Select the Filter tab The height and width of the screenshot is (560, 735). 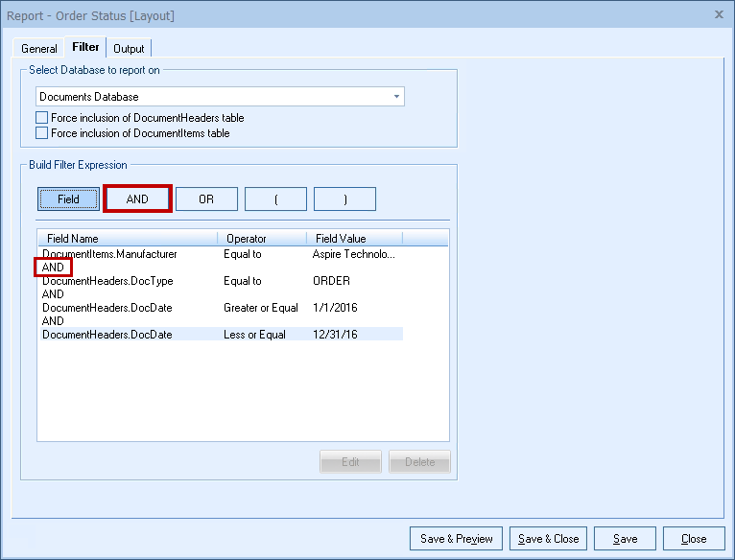click(x=85, y=48)
